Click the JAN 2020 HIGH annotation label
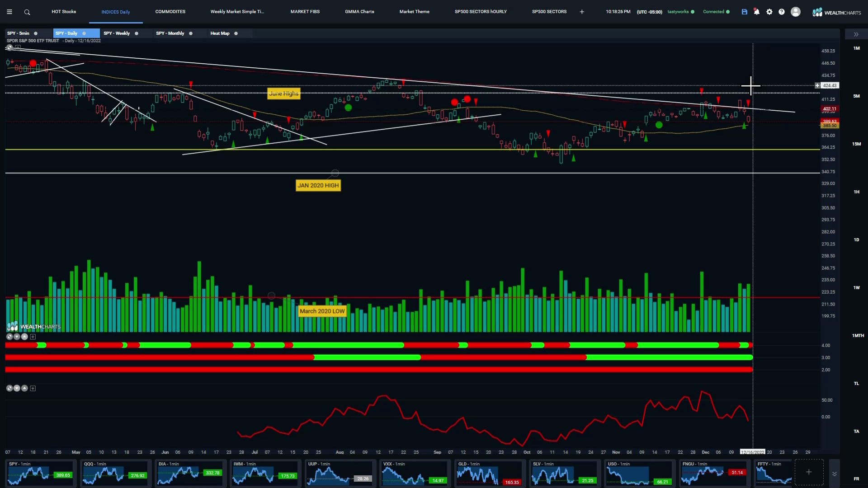Screen dimensions: 868x488 pos(318,186)
